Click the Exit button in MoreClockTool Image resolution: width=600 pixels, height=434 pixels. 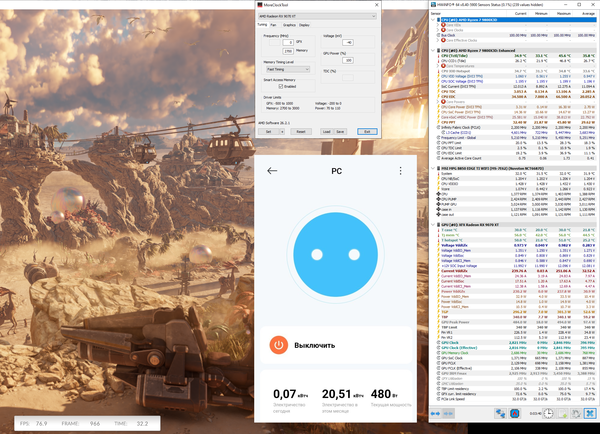[x=367, y=131]
